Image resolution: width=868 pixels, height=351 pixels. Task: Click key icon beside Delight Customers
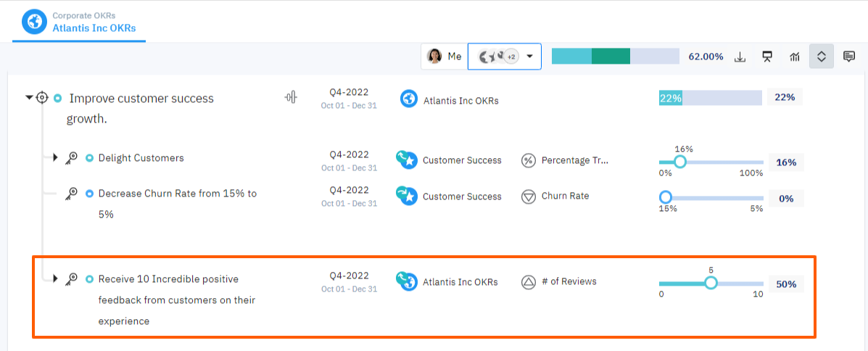pos(71,158)
